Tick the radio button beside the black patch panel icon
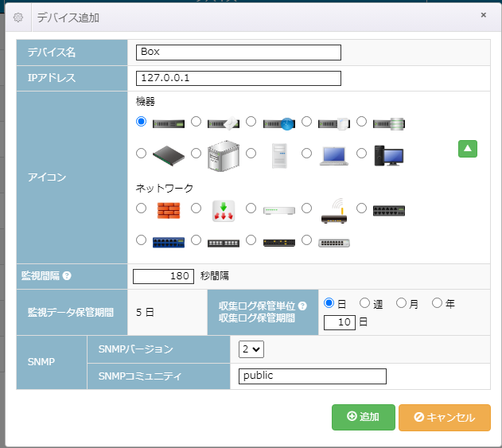 coord(196,240)
